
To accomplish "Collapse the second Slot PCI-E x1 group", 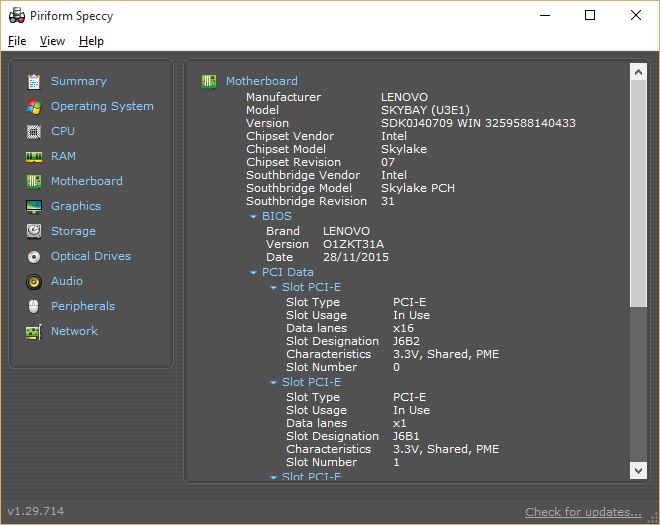I will pyautogui.click(x=273, y=383).
